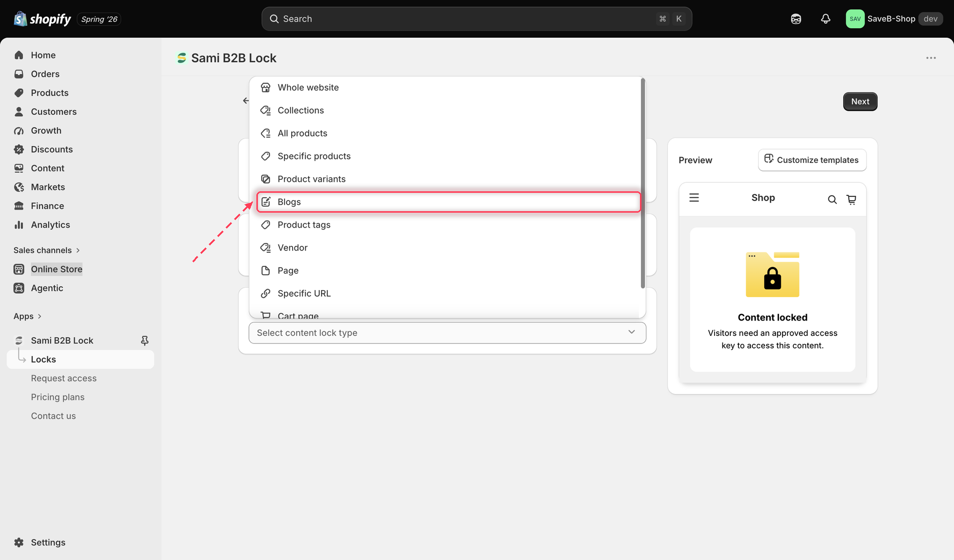Screen dimensions: 954x560
Task: Choose Specific URL option
Action: click(x=448, y=293)
